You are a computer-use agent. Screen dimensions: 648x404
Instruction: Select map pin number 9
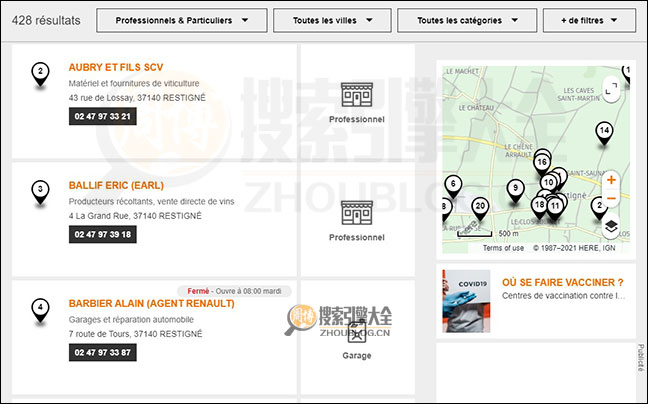[x=515, y=188]
